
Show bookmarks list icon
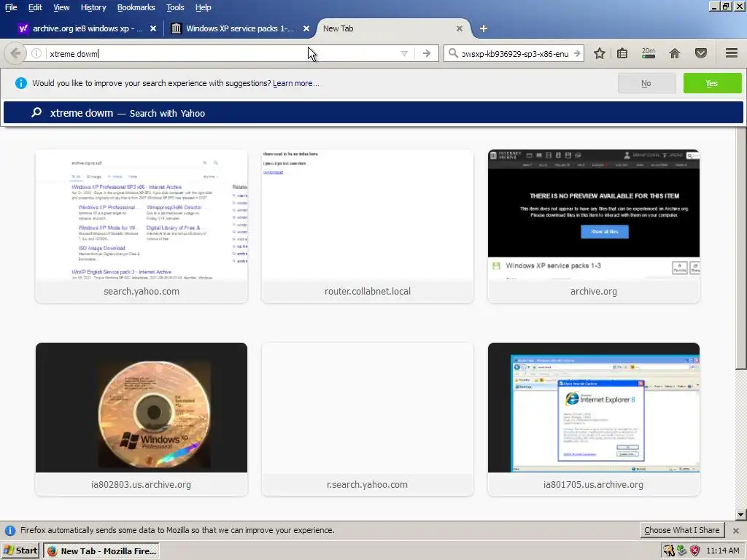622,53
